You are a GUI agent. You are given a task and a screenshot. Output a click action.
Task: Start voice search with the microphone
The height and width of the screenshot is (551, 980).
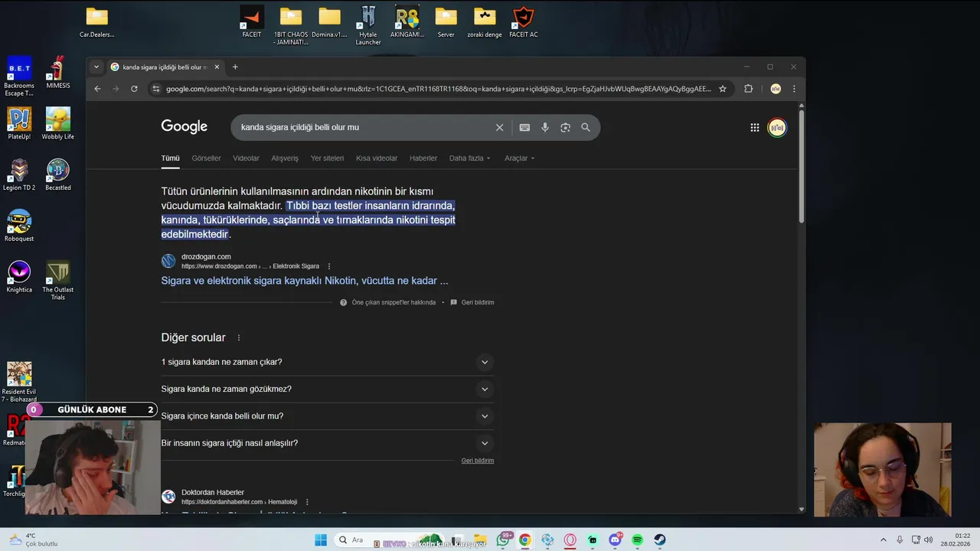click(545, 128)
